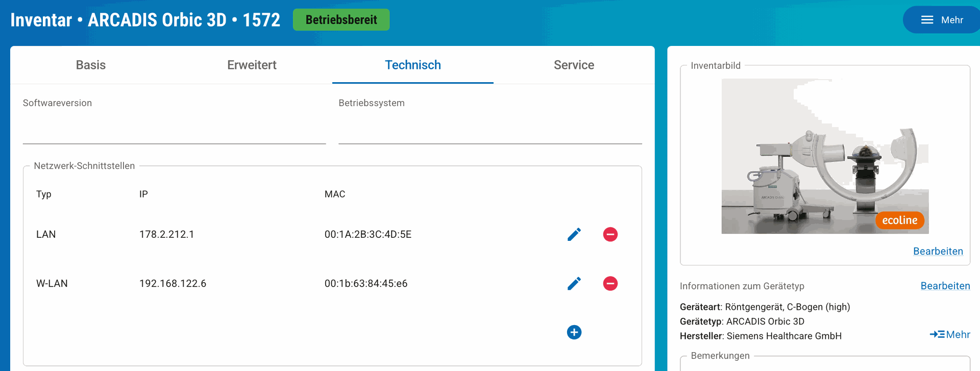
Task: Select MAC address 00:1A:2B:3C:4D:5E
Action: click(x=368, y=234)
